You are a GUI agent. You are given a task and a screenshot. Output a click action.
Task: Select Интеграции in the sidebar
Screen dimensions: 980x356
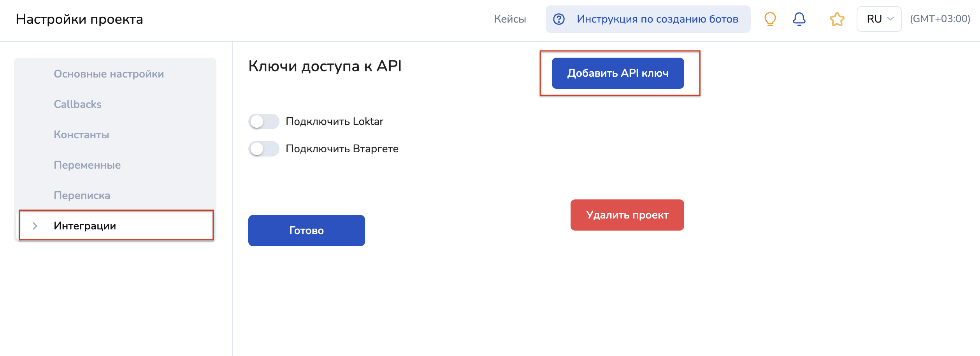pyautogui.click(x=85, y=226)
